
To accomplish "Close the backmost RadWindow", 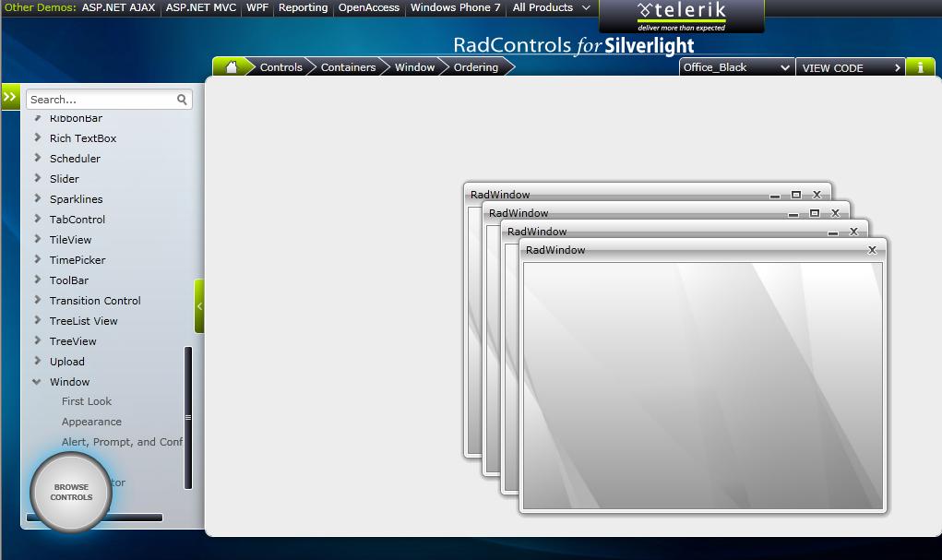I will click(817, 195).
